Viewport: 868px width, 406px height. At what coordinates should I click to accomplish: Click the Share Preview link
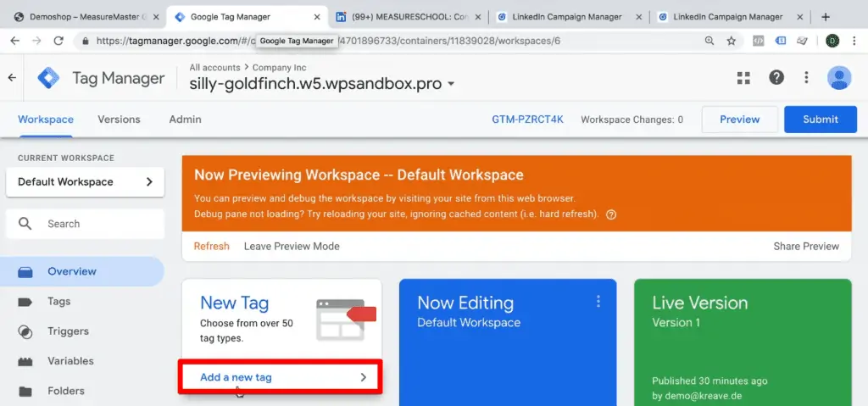click(x=806, y=246)
